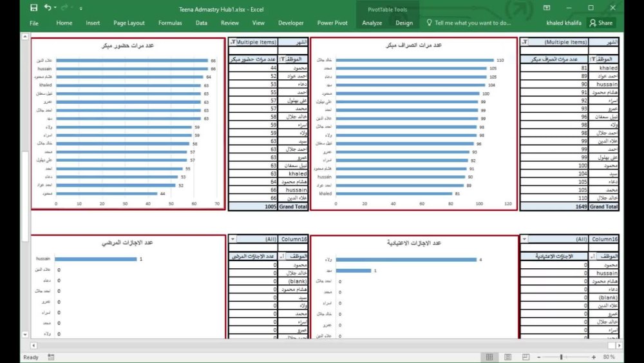Select Grand Total value 1005
Image resolution: width=644 pixels, height=363 pixels.
(x=253, y=206)
